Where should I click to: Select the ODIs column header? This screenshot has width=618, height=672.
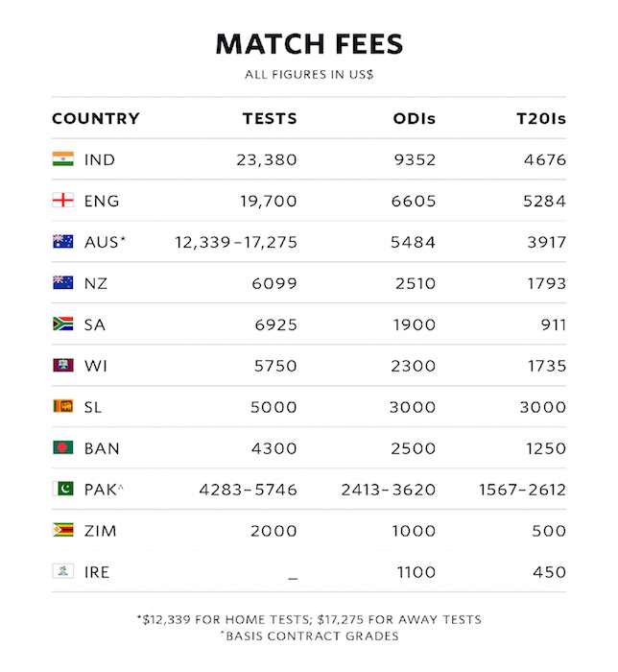[x=415, y=119]
